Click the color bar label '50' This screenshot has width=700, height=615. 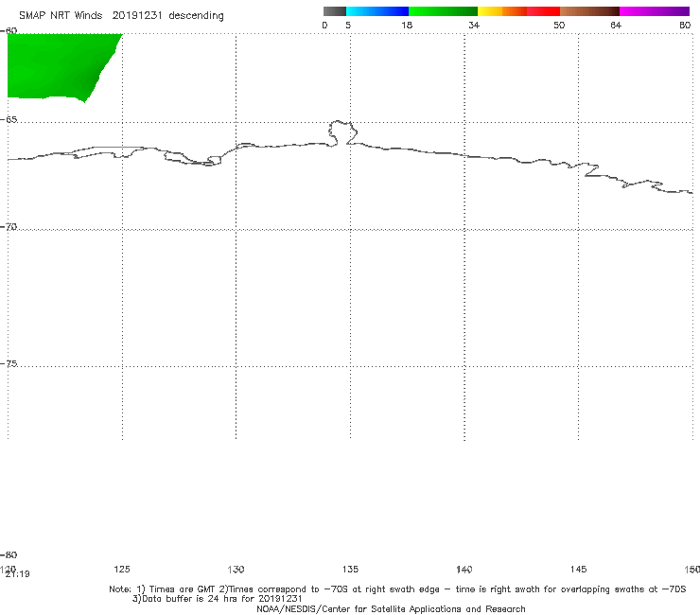click(559, 25)
